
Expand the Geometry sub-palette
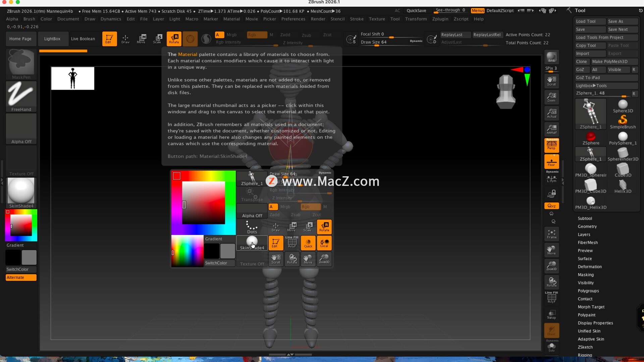pos(587,226)
